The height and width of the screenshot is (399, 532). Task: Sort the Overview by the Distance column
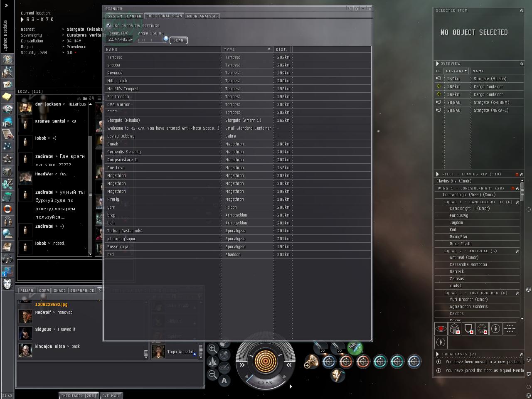[x=456, y=71]
